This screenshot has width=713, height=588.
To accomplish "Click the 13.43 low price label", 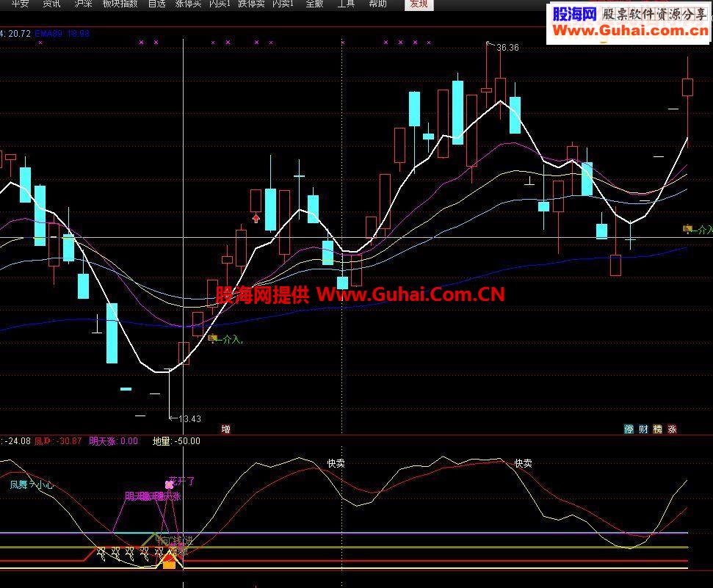I will coord(189,419).
